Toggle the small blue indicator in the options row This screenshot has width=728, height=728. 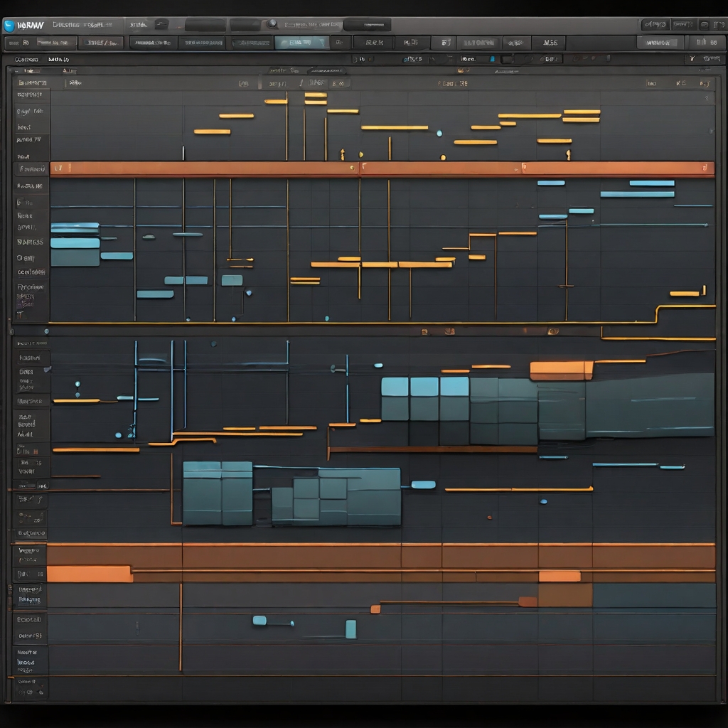tap(493, 59)
